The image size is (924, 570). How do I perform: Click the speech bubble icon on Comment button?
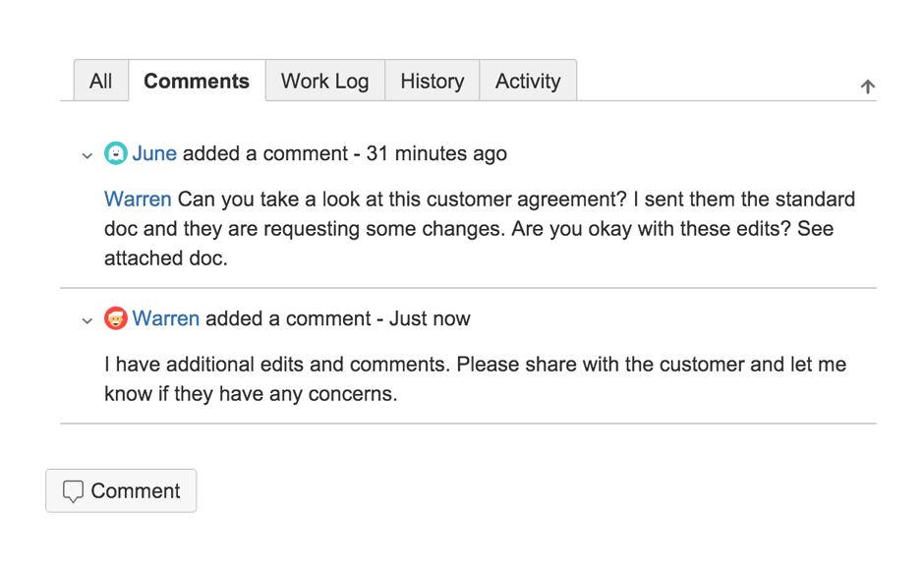click(x=73, y=491)
